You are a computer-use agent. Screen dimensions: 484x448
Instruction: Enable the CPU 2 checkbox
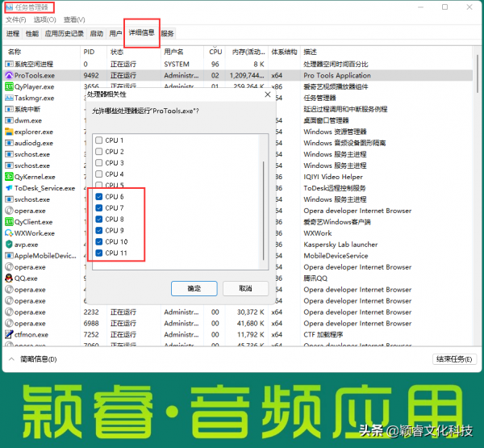click(x=98, y=152)
